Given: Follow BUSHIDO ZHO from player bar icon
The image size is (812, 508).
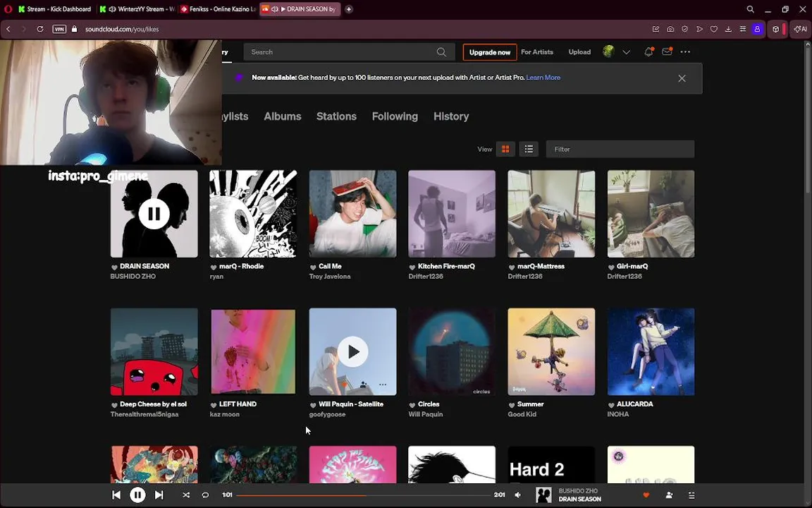Looking at the screenshot, I should [669, 495].
